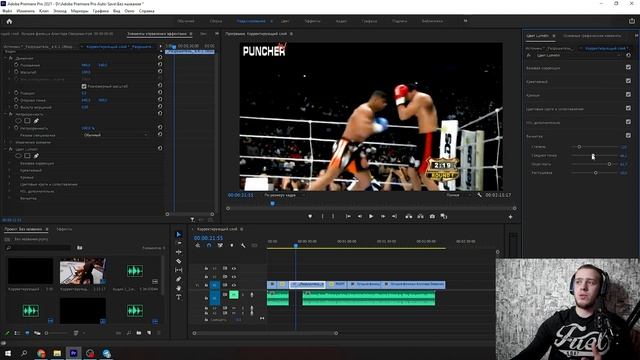
Task: Collapse the Opacity effect group
Action: click(6, 114)
